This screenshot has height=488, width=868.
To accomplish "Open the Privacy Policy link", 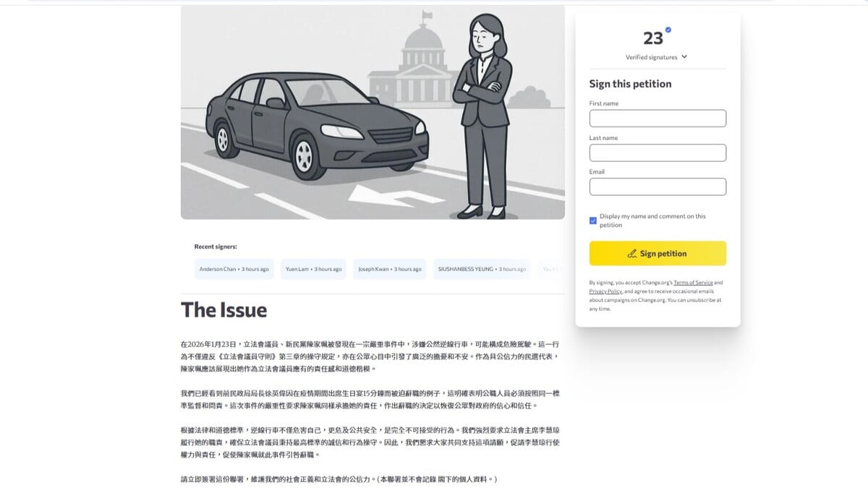I will 605,291.
